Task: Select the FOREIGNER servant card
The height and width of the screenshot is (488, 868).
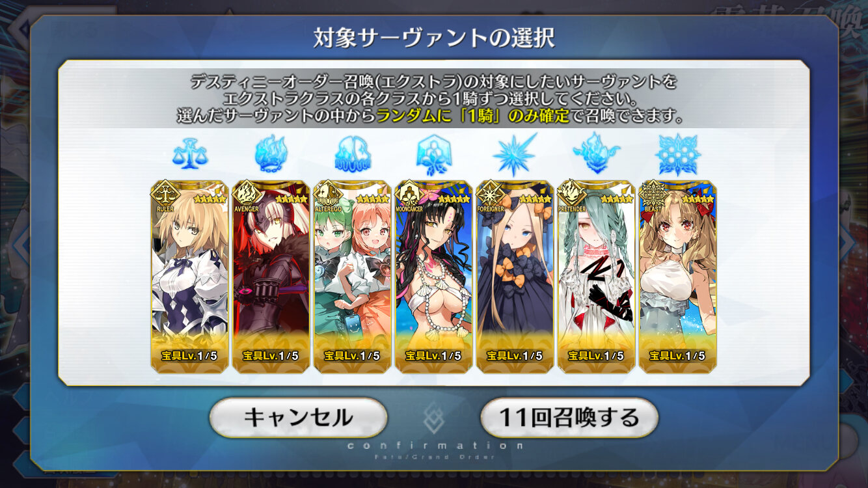Action: coord(515,277)
